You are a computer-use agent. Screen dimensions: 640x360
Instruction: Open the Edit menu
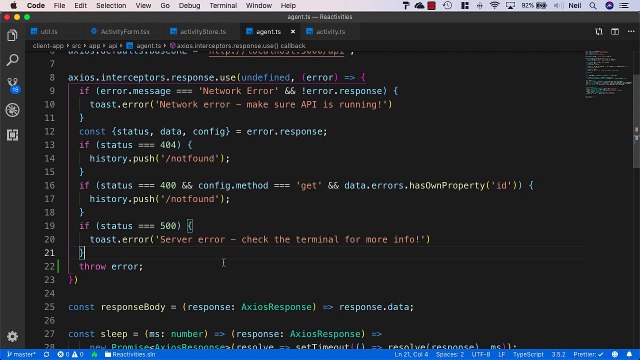click(x=80, y=5)
